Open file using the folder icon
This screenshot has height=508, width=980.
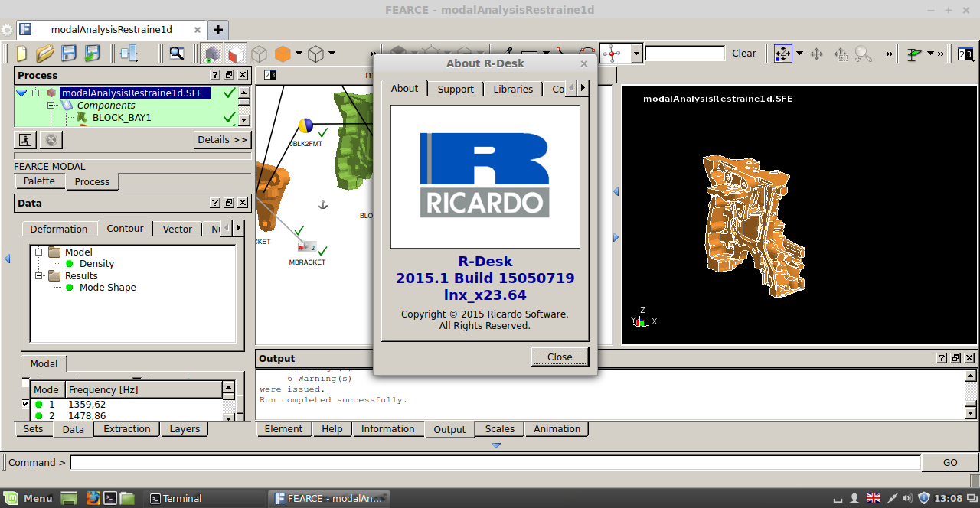pos(45,54)
